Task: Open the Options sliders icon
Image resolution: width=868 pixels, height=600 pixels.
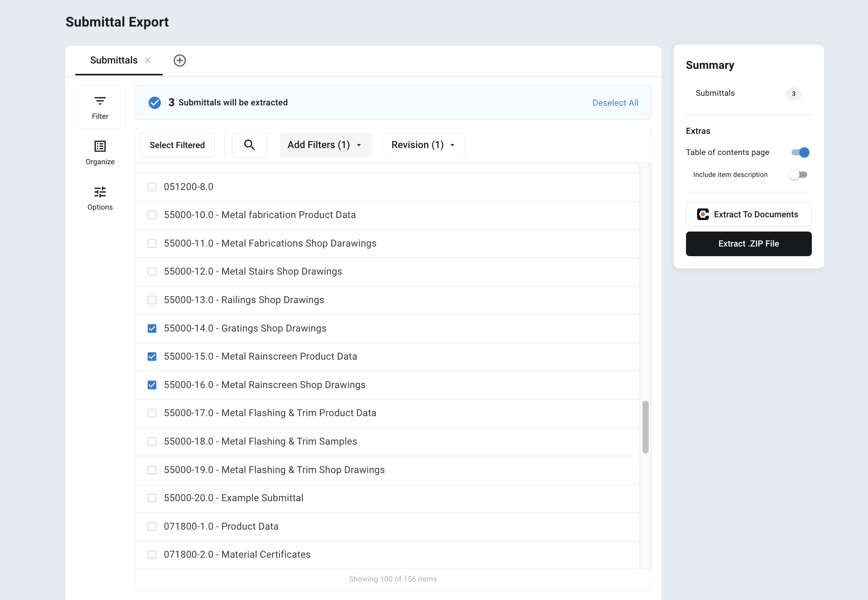Action: [x=100, y=192]
